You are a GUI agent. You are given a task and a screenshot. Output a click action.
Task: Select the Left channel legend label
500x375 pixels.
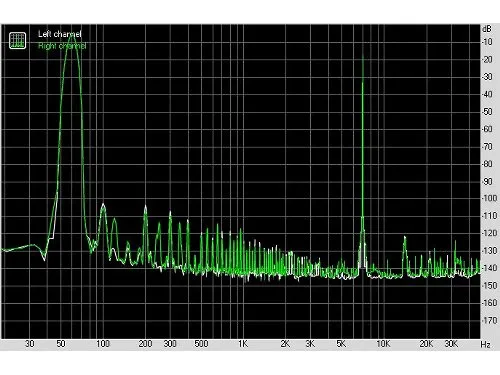tap(60, 34)
